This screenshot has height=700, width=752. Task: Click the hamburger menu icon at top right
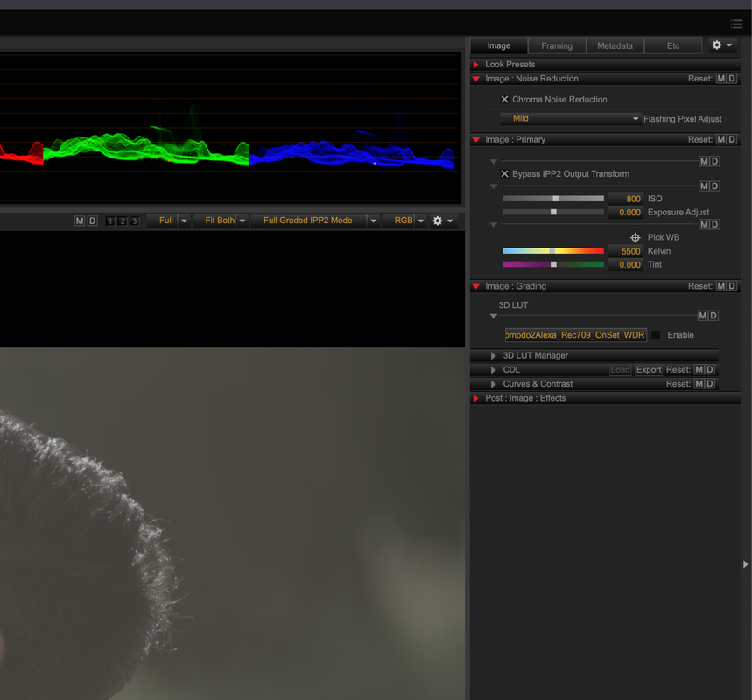click(736, 24)
